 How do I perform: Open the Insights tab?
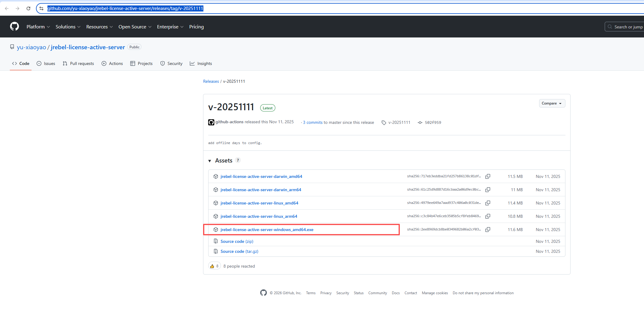pos(201,63)
